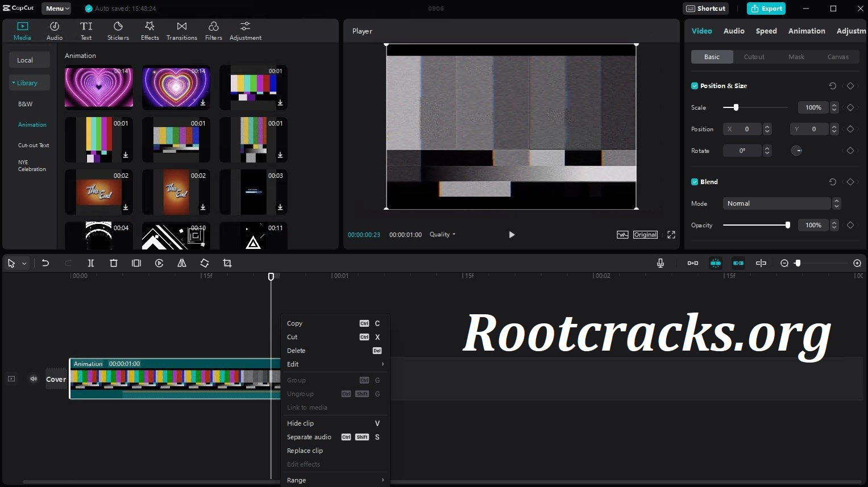Add keyframe diamond for Opacity
This screenshot has height=487, width=868.
(850, 225)
